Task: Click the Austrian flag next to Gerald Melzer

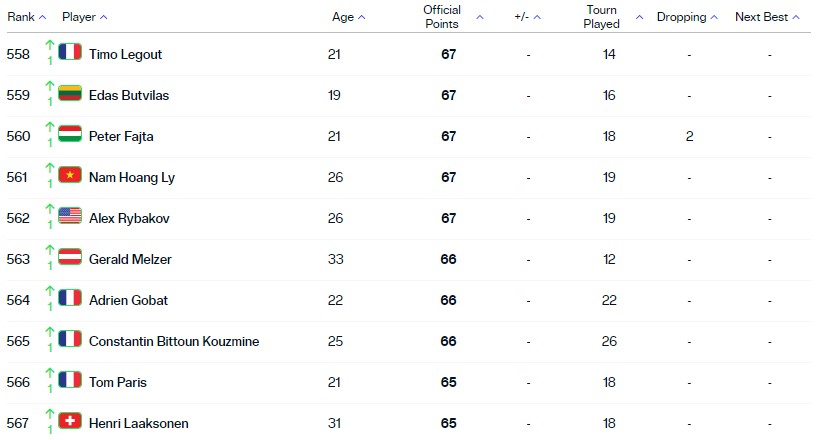Action: coord(70,257)
